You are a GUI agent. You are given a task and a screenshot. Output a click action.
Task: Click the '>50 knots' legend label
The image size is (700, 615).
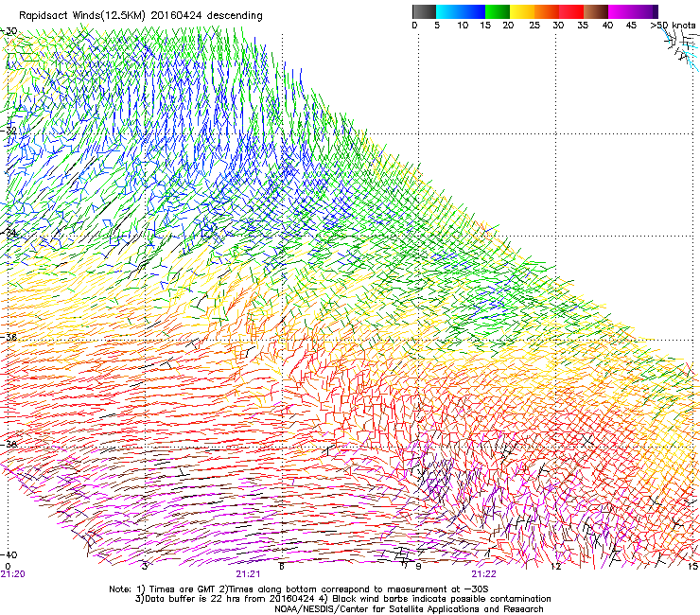coord(673,26)
